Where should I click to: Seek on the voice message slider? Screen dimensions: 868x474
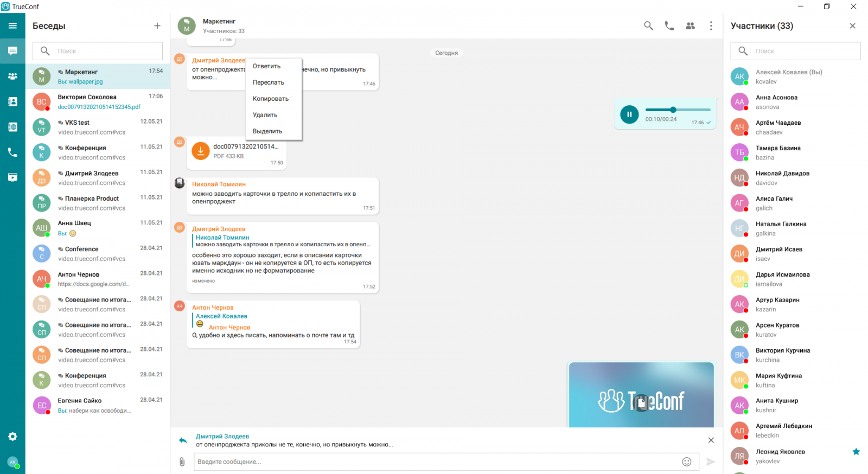pyautogui.click(x=678, y=110)
